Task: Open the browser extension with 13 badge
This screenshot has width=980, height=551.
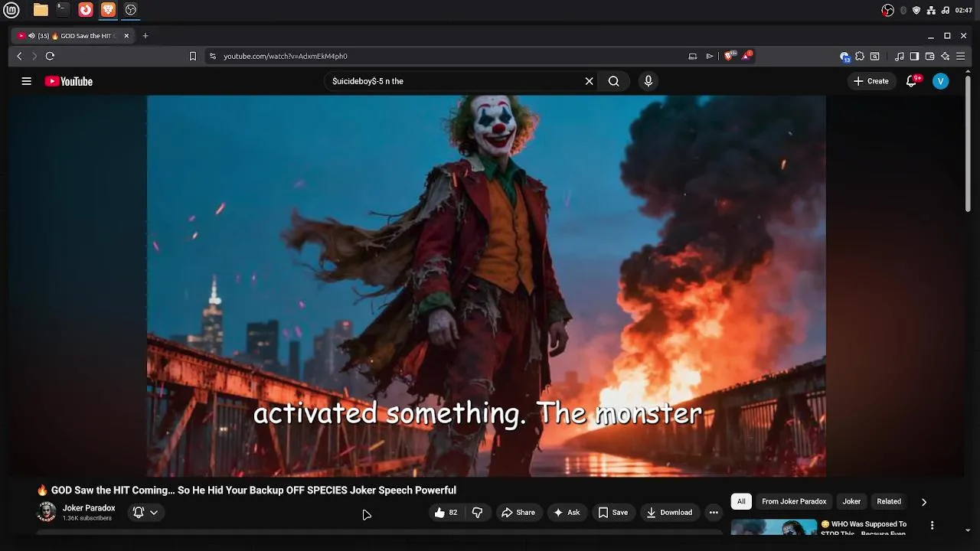Action: [x=844, y=56]
